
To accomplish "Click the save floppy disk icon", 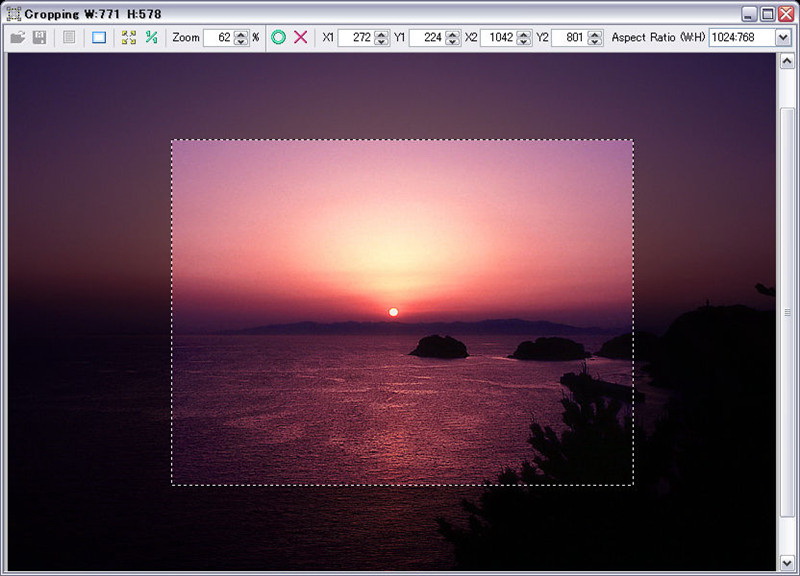I will [39, 37].
